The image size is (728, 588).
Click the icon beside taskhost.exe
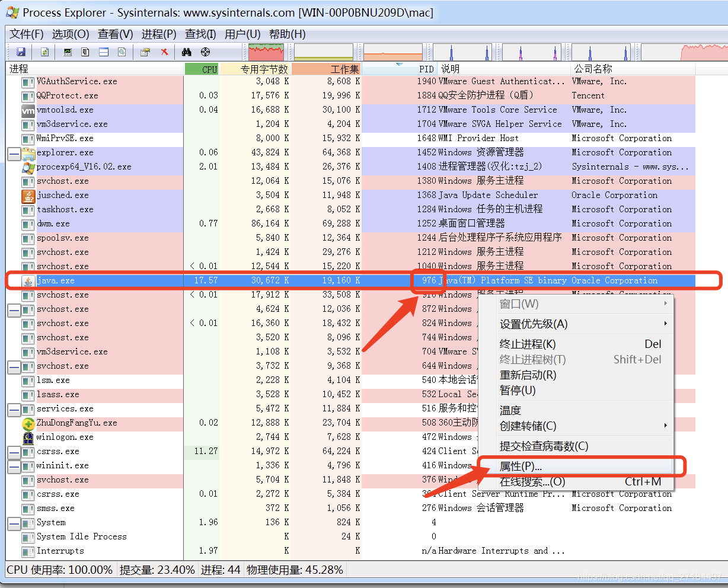click(28, 210)
